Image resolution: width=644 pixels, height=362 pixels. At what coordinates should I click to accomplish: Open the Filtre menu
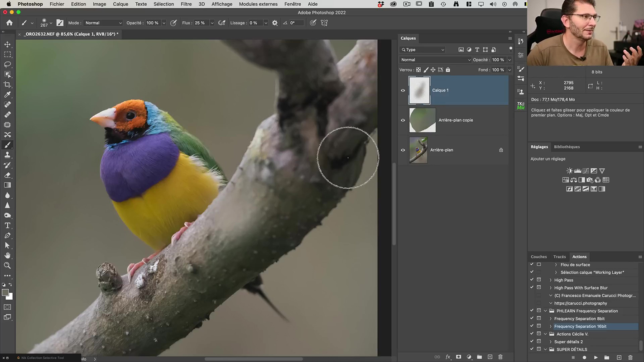[x=186, y=4]
